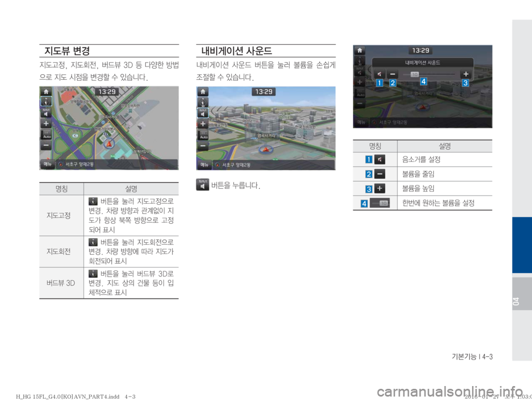
Task: Tap the compass icon on the 3D bird-view map
Action: pyautogui.click(x=203, y=102)
